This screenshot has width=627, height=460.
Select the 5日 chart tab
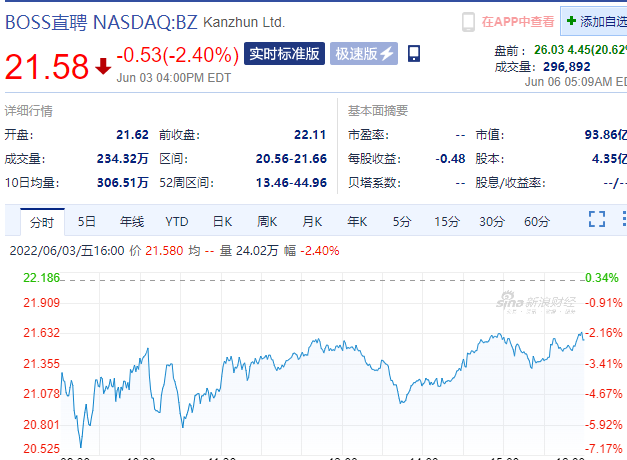pyautogui.click(x=86, y=221)
